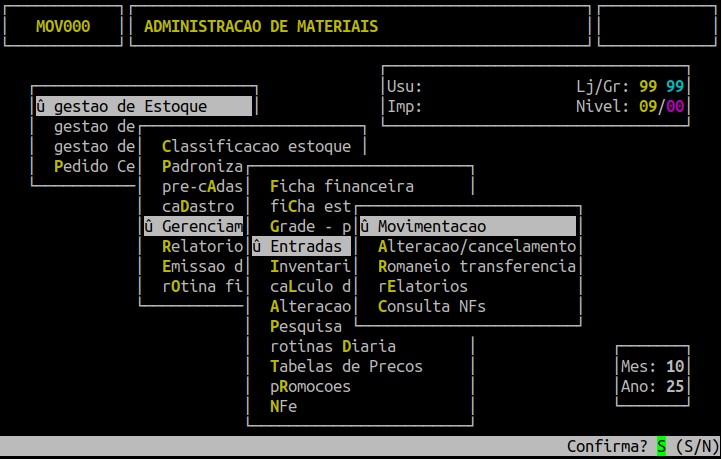This screenshot has width=722, height=459.
Task: Click the Mes value 10
Action: [x=675, y=366]
